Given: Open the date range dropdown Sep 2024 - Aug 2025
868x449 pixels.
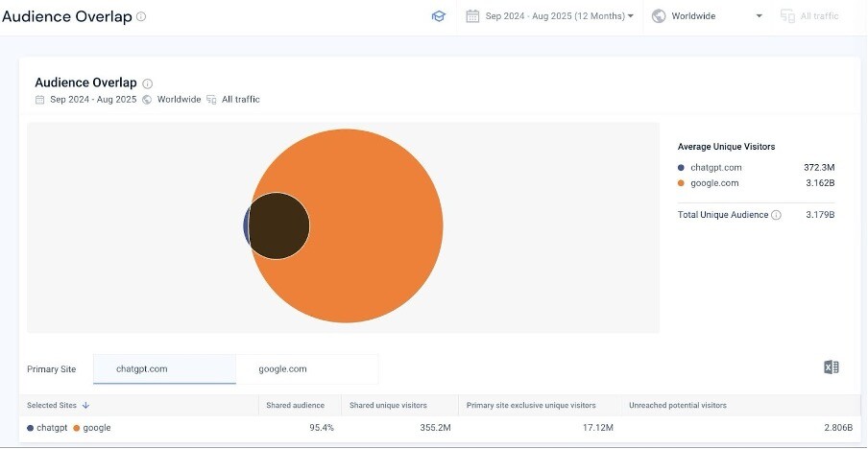Looking at the screenshot, I should click(x=559, y=16).
